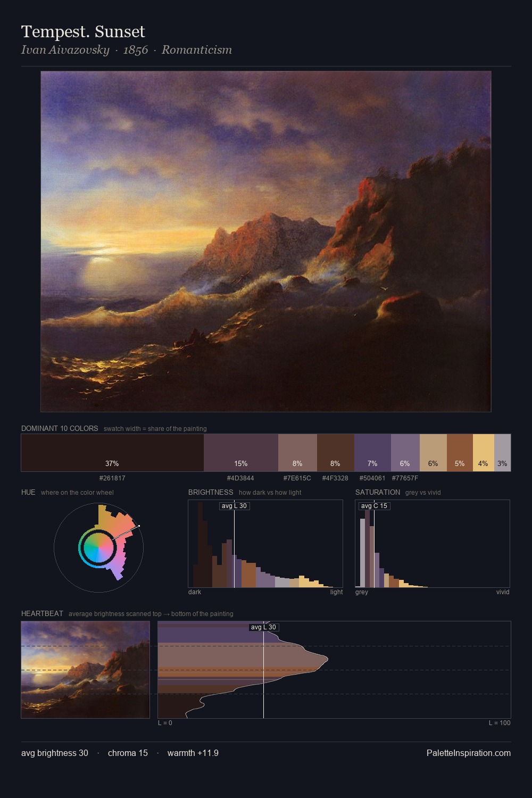Choose the 6% tan swatch
532x798 pixels.
[x=433, y=453]
